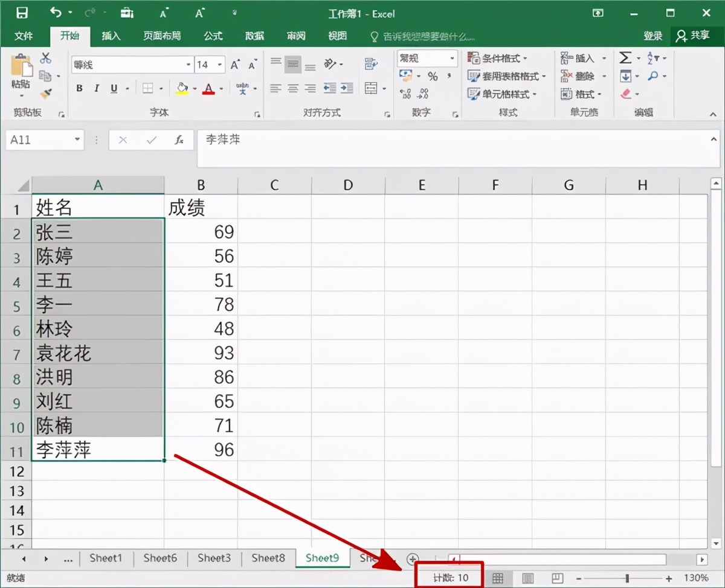The width and height of the screenshot is (725, 588).
Task: Open the font size 14 dropdown
Action: [x=220, y=65]
